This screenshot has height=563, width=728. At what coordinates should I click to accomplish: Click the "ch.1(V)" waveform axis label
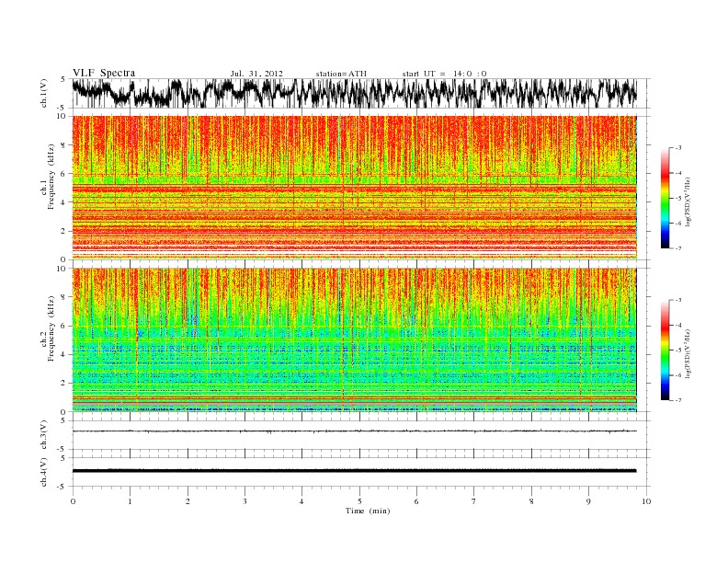coord(44,93)
